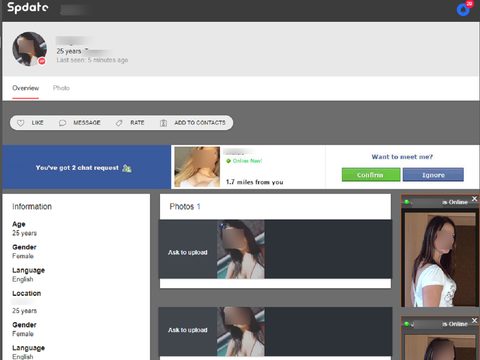Click the first Age label

19,224
